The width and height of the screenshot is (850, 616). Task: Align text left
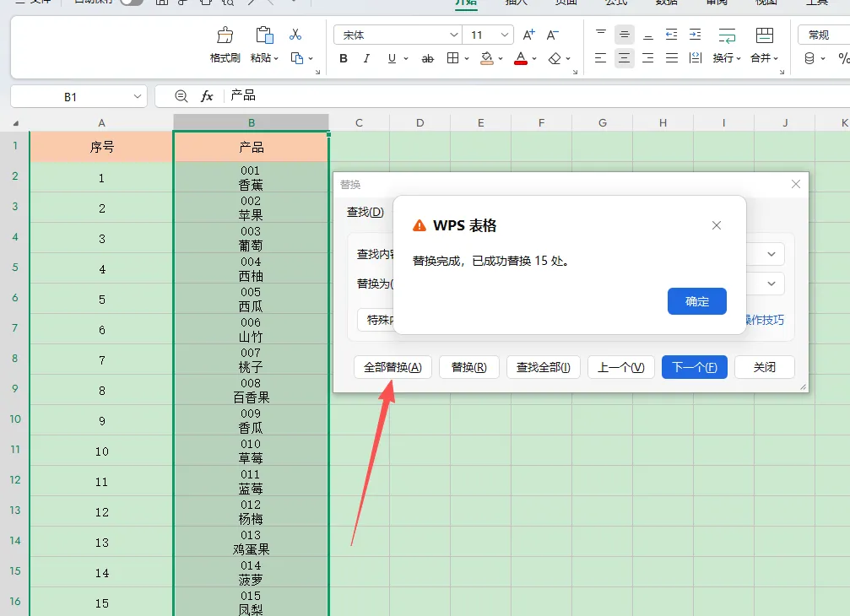click(x=601, y=58)
